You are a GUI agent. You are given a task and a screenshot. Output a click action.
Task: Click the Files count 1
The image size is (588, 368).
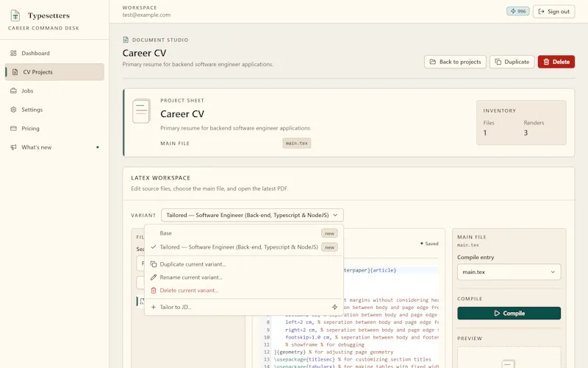click(x=485, y=133)
